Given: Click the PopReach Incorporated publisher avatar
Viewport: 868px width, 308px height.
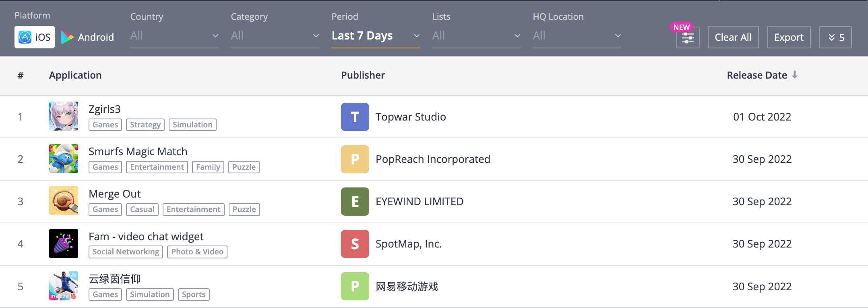Looking at the screenshot, I should 355,159.
